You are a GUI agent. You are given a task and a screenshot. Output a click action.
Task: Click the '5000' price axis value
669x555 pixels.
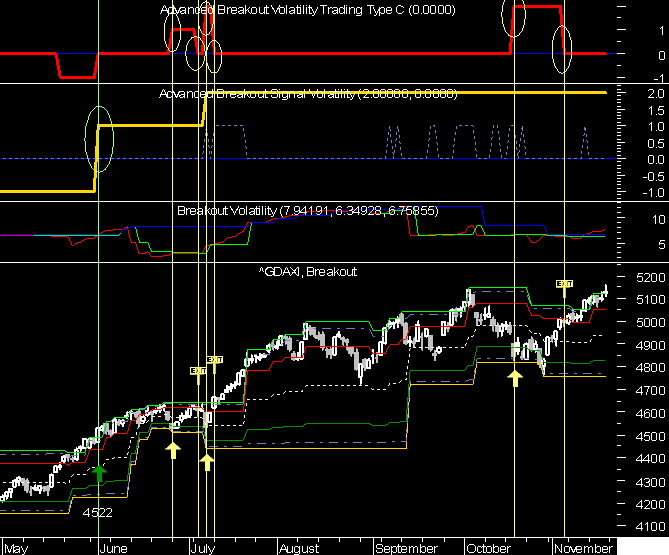point(651,323)
